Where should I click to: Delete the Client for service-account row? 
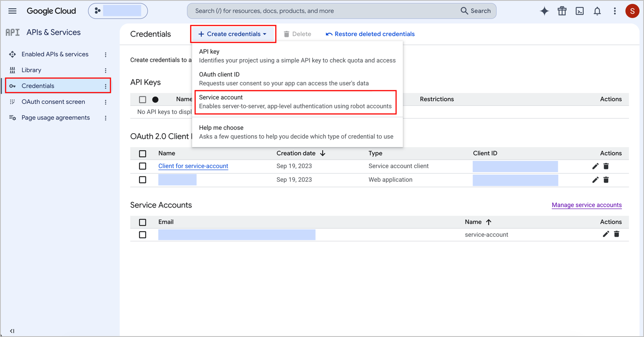pos(606,166)
